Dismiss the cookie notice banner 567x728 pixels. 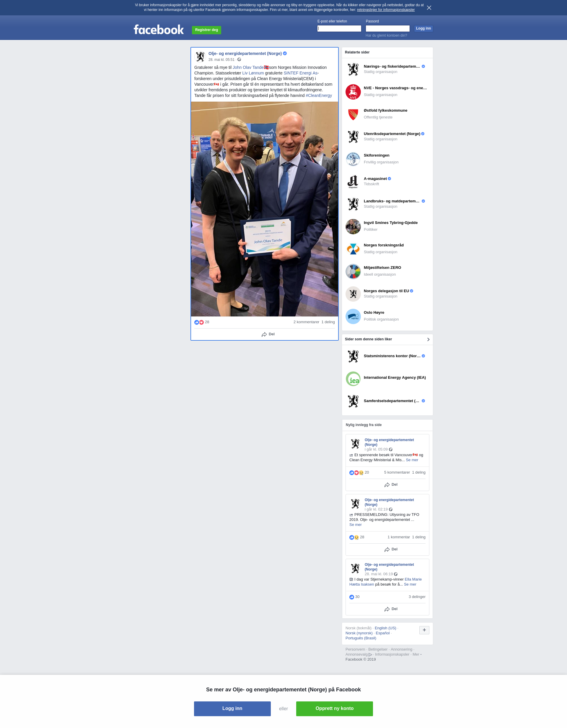point(429,8)
